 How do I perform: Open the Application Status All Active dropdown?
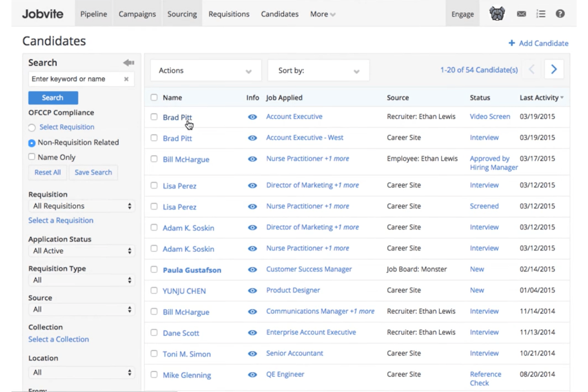81,251
